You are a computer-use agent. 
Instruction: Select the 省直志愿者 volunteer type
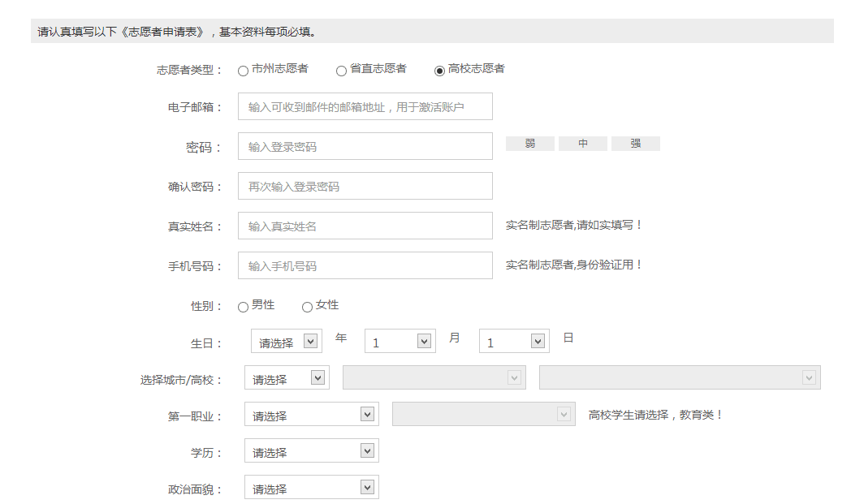tap(341, 71)
